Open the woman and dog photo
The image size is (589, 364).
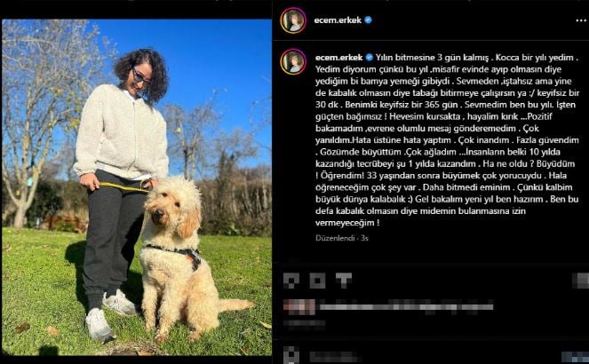137,187
